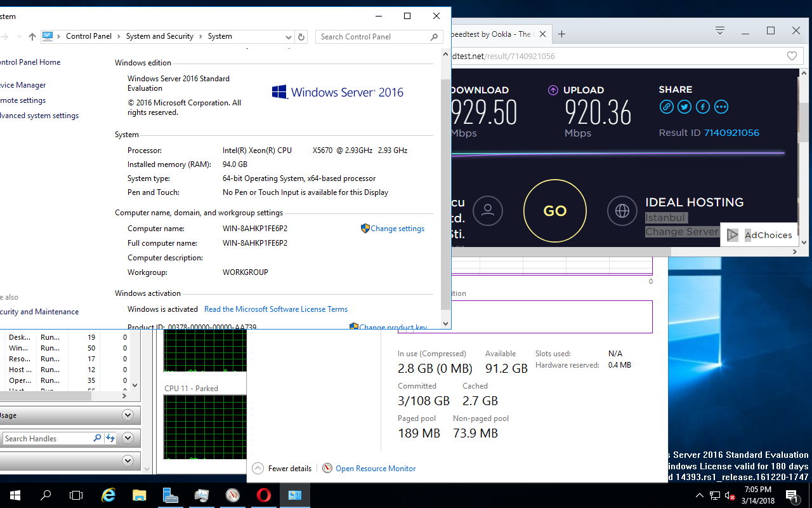Bookmark the page with the heart icon
This screenshot has width=812, height=508.
pyautogui.click(x=792, y=56)
